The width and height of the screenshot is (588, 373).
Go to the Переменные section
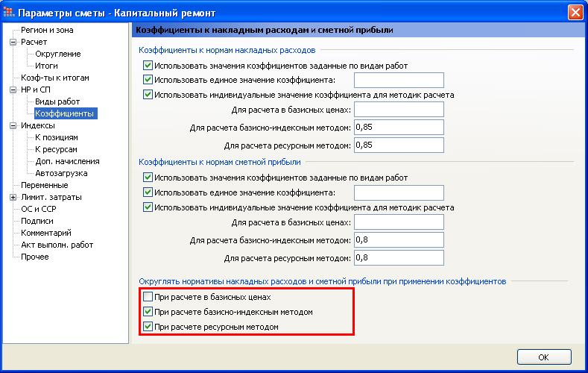[x=44, y=185]
